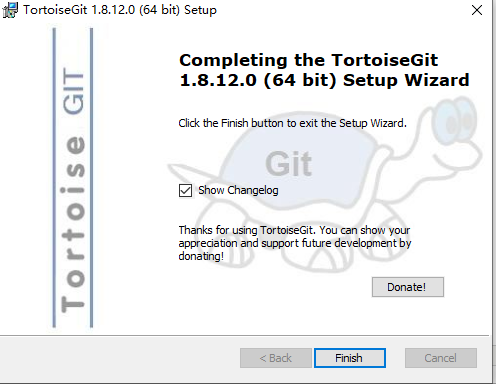Viewport: 496px width, 384px height.
Task: Open the Donate! button
Action: (x=408, y=287)
